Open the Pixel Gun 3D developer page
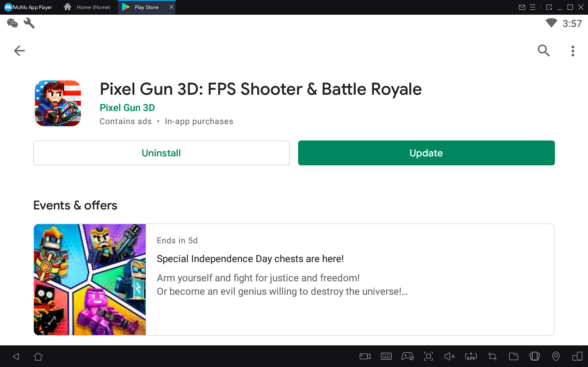Viewport: 588px width, 367px height. click(127, 108)
